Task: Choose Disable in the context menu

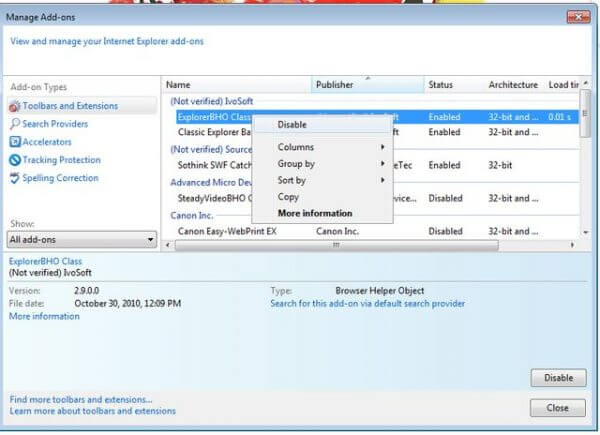Action: tap(322, 125)
